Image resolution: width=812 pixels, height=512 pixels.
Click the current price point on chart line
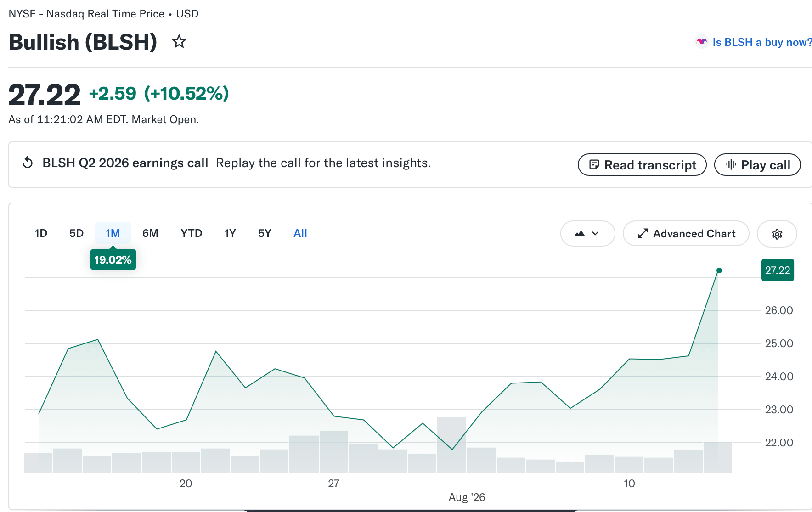[x=719, y=270]
